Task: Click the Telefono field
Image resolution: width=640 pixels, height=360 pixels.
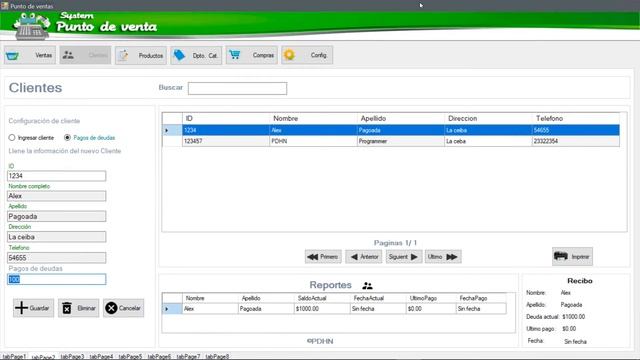Action: 56,258
